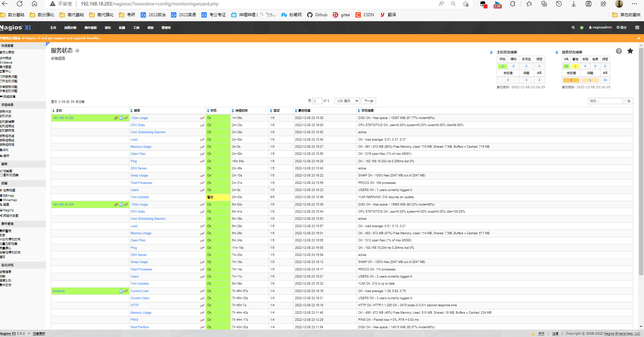Sort the table by 主机 column
Viewport: 644px width, 337px height.
pyautogui.click(x=58, y=111)
